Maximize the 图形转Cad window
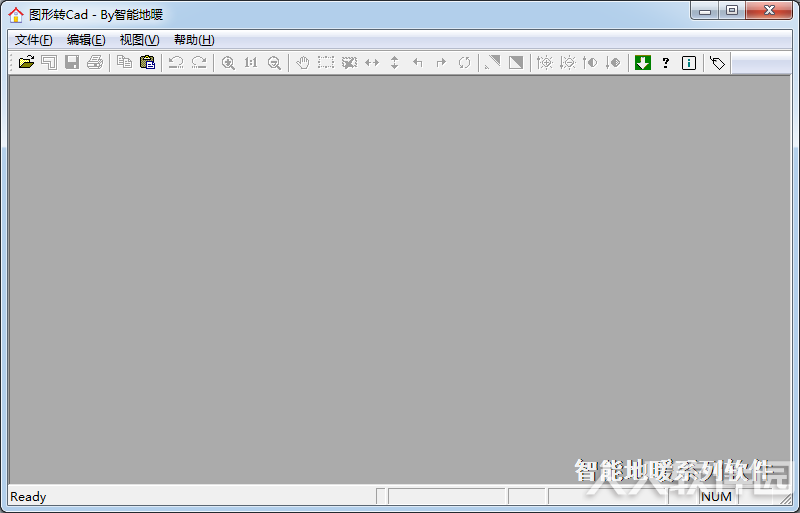 (732, 10)
